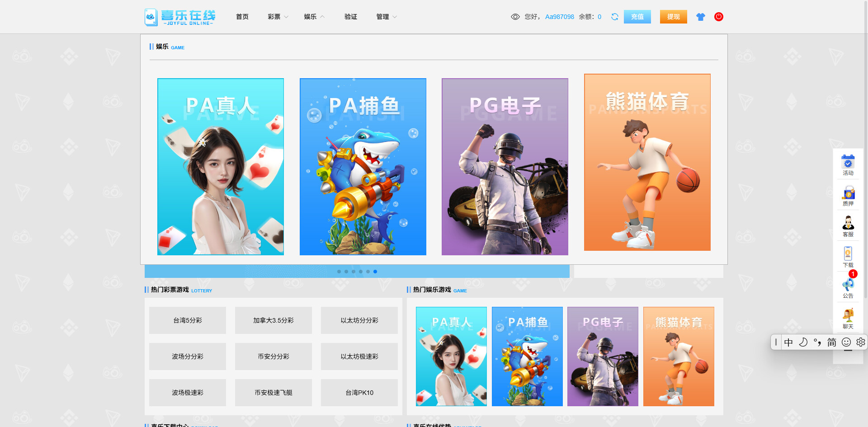
Task: Click the blue 充值 button
Action: 637,17
